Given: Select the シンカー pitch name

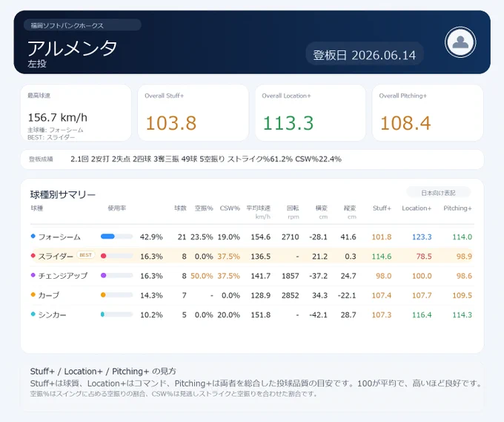Looking at the screenshot, I should click(x=53, y=315).
